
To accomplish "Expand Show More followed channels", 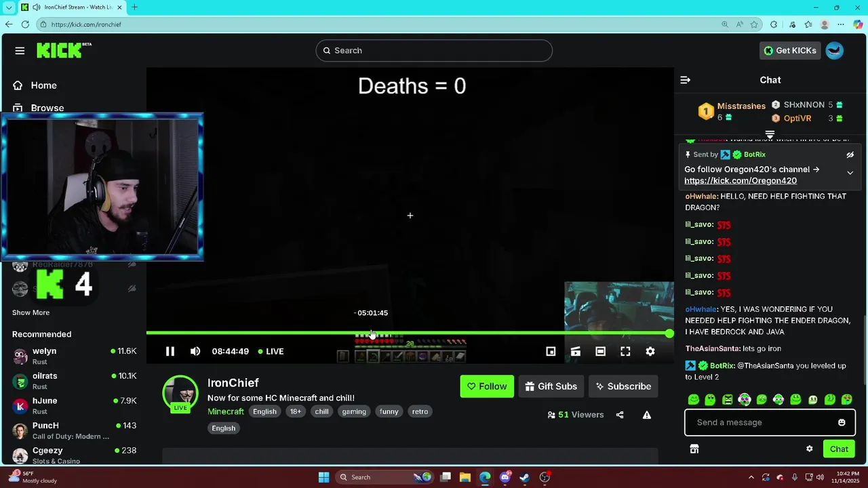I will (31, 312).
